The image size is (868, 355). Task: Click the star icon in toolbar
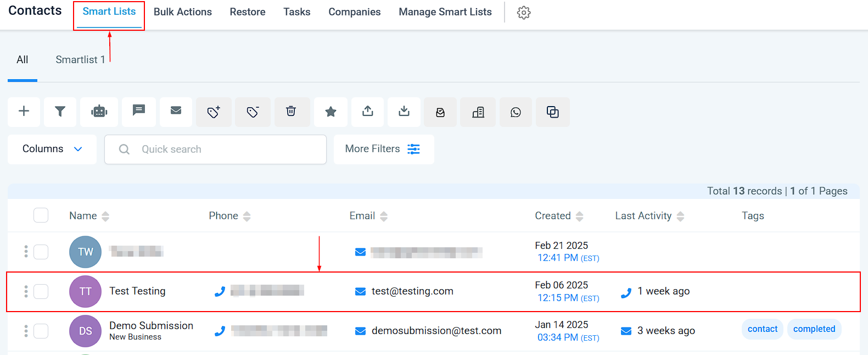coord(331,112)
